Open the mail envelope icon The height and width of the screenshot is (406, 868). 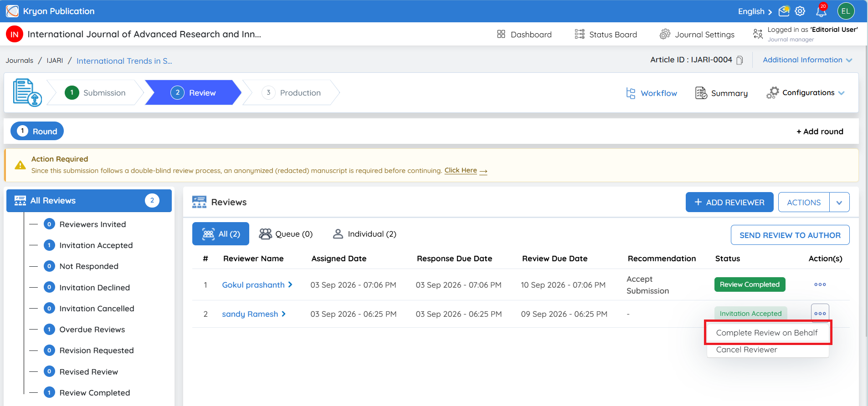(784, 11)
